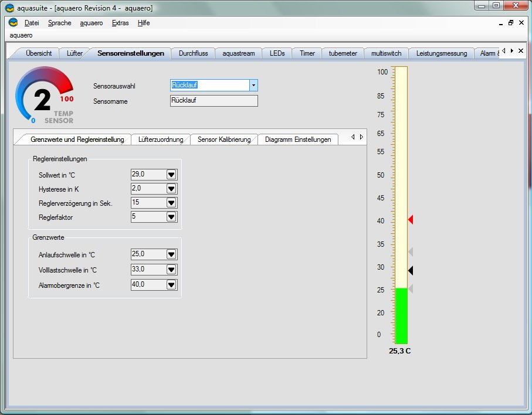The width and height of the screenshot is (532, 415).
Task: Open the Sensor Kalibrierung tab
Action: pyautogui.click(x=224, y=140)
